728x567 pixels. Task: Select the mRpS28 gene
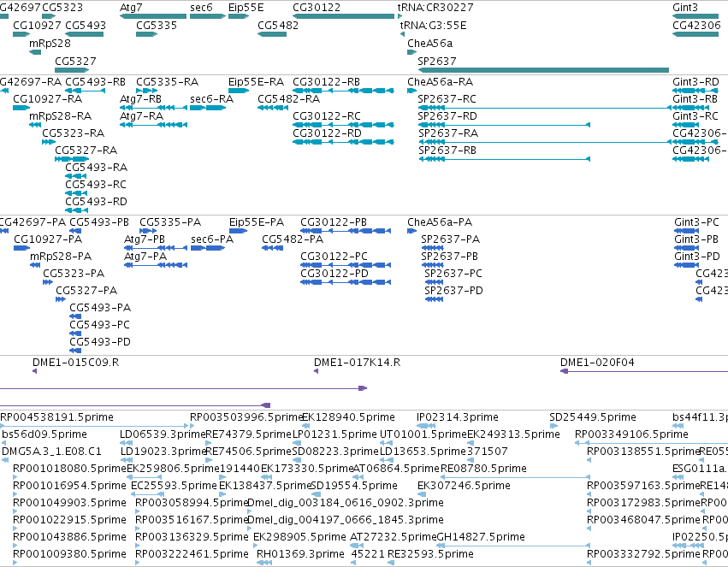35,52
